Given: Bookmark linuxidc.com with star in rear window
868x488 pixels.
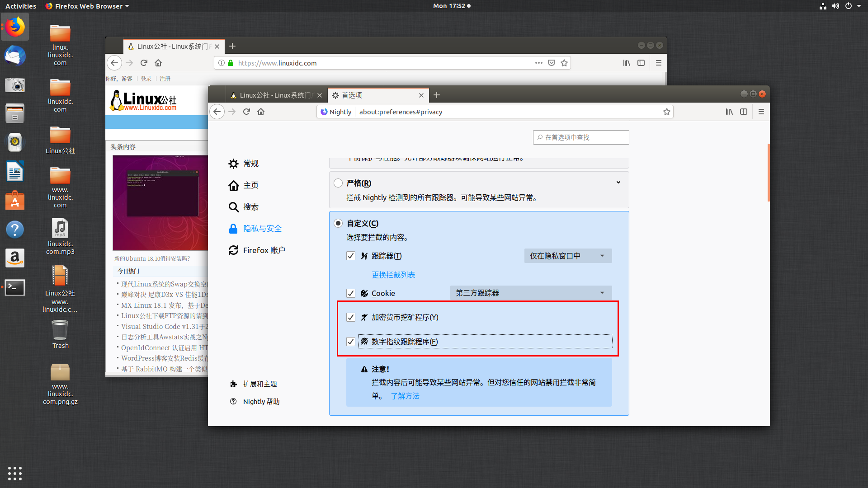Looking at the screenshot, I should (564, 63).
